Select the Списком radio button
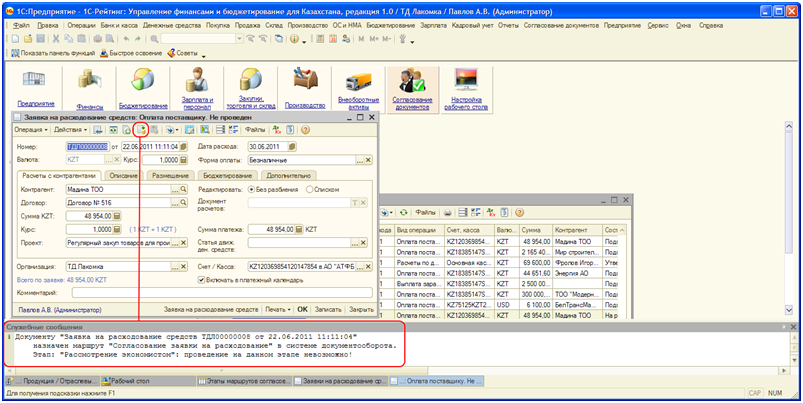 tap(310, 189)
